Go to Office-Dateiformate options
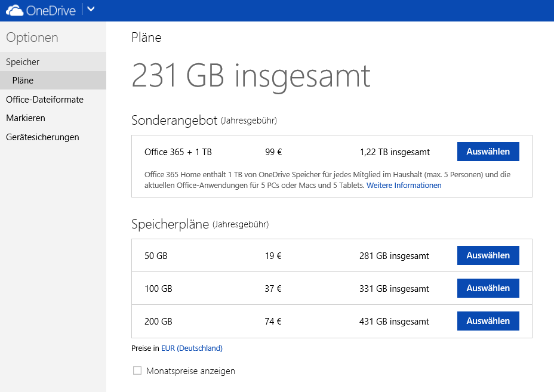The width and height of the screenshot is (554, 392). (45, 100)
